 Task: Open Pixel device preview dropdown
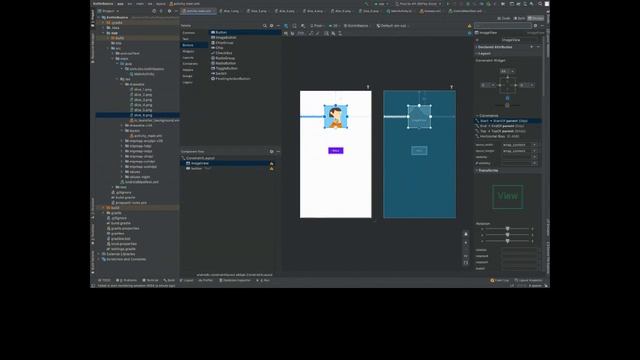318,26
